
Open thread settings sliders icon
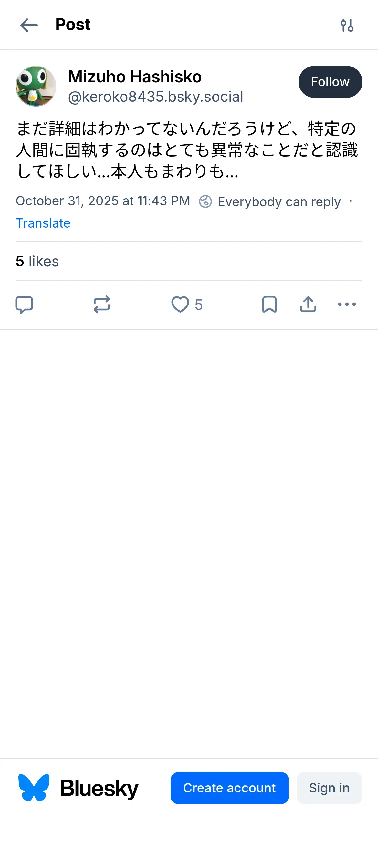[x=347, y=25]
